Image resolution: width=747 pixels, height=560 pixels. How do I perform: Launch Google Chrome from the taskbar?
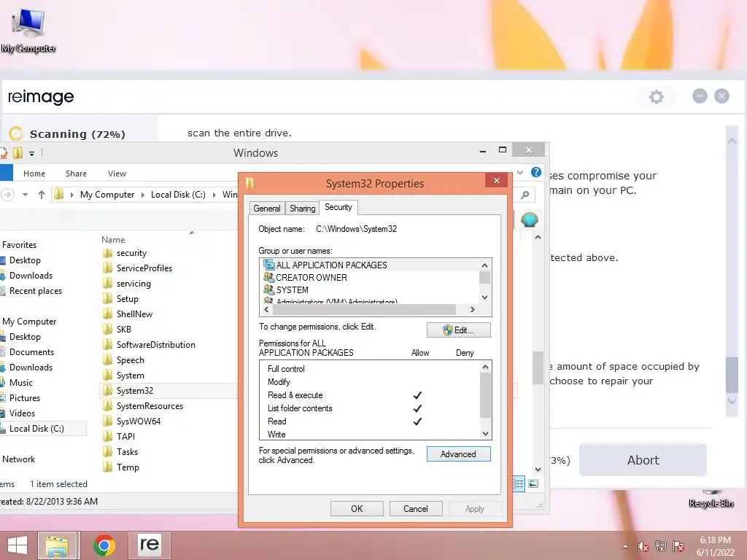coord(104,545)
